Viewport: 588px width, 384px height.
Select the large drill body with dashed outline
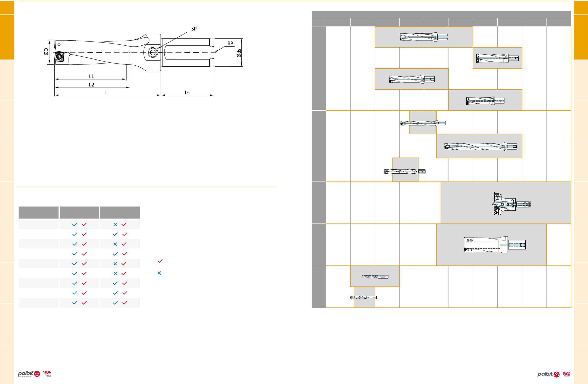pyautogui.click(x=495, y=245)
